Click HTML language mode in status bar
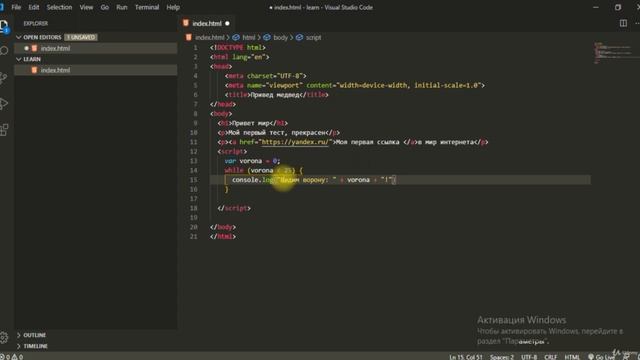 [572, 357]
